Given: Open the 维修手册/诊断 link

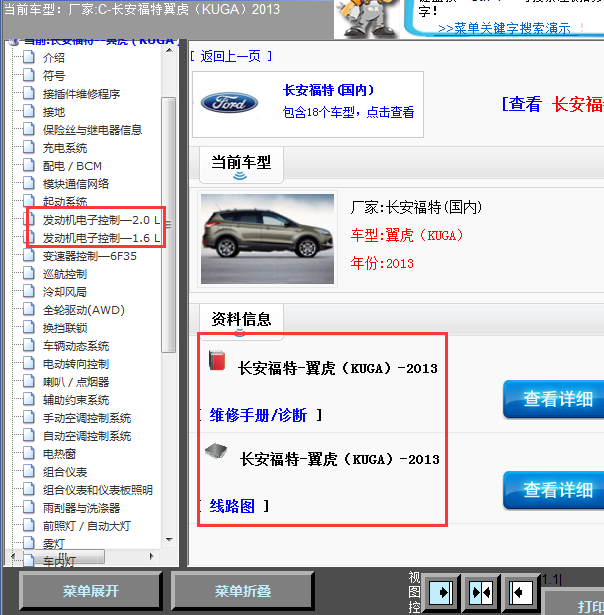Looking at the screenshot, I should coord(258,415).
